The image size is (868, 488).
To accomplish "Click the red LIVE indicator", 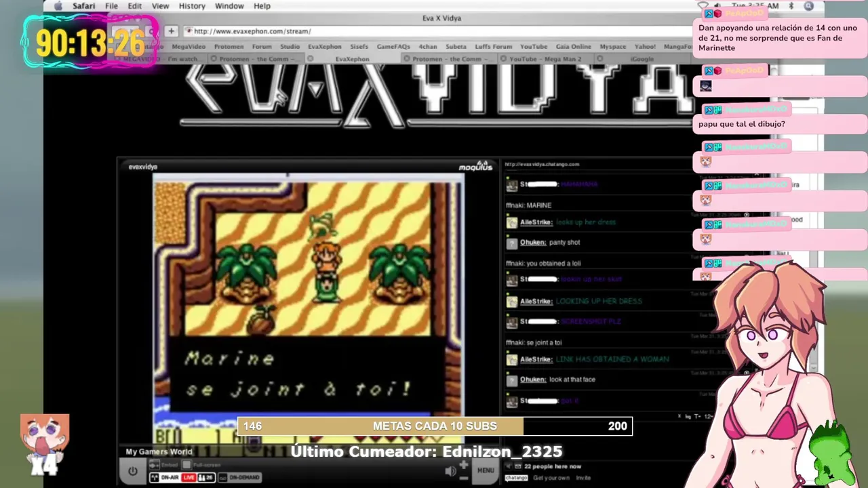I will click(x=189, y=477).
